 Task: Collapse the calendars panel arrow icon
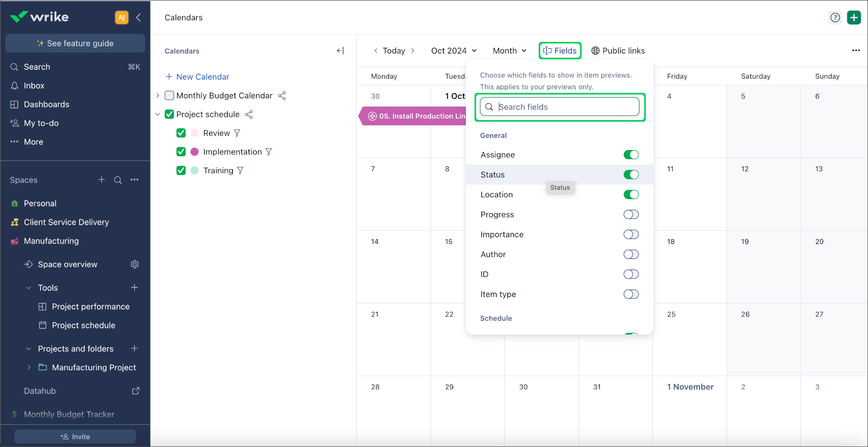[x=340, y=51]
